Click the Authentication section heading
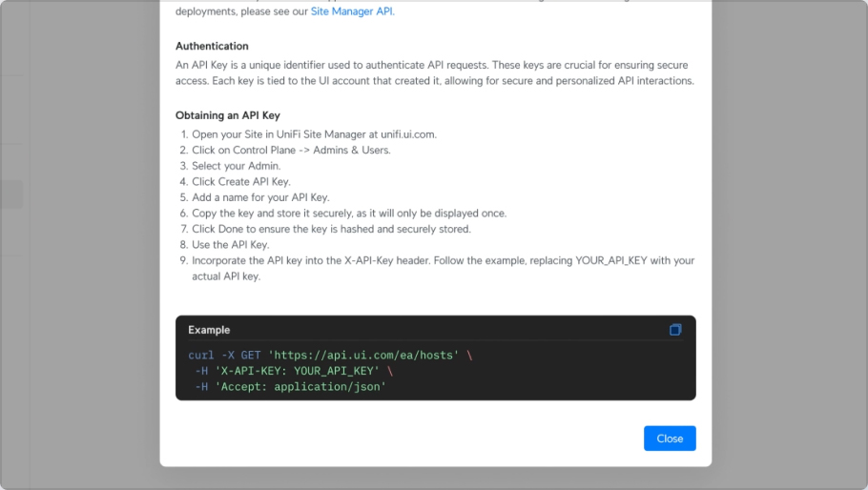This screenshot has height=490, width=868. coord(212,46)
